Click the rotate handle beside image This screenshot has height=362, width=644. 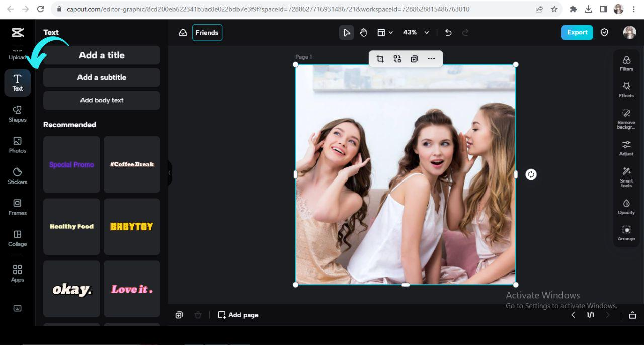pyautogui.click(x=531, y=174)
